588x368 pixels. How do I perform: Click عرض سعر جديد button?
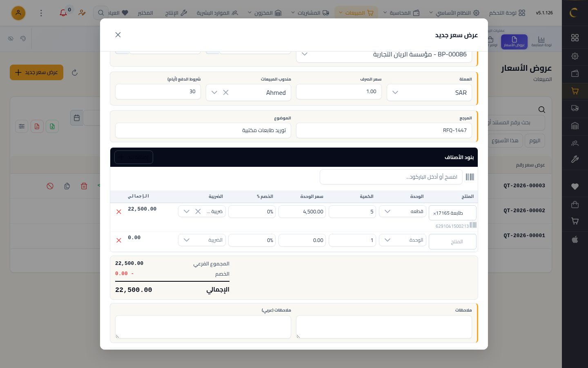36,72
